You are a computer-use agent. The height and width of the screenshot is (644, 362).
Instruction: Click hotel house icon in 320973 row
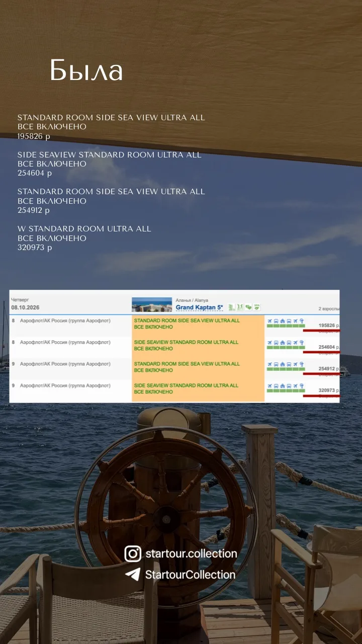coord(283,386)
